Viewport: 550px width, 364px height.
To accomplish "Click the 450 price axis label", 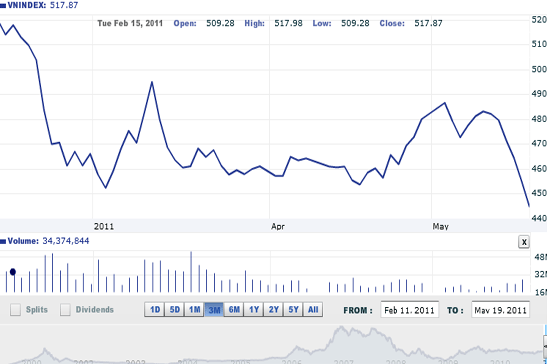I will (539, 193).
